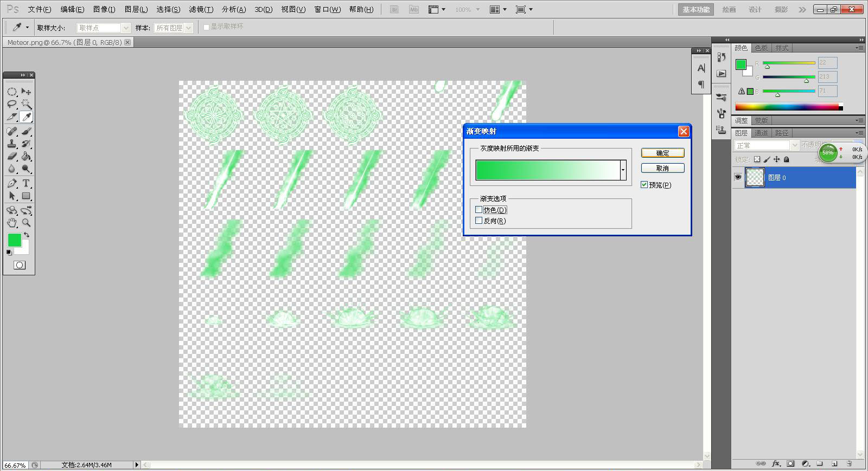Image resolution: width=868 pixels, height=471 pixels.
Task: Uncheck the 预览(P) preview checkbox
Action: click(644, 185)
